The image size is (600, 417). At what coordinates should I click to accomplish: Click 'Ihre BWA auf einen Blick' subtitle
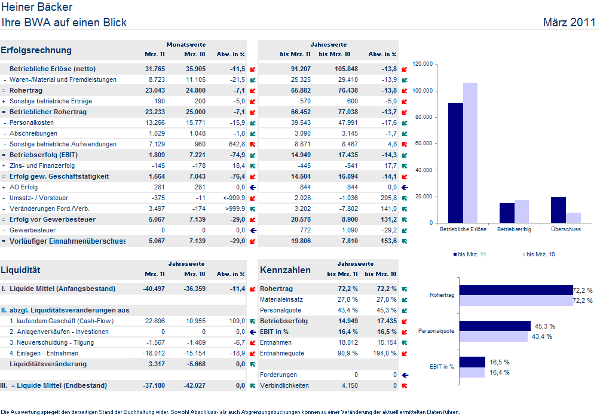64,22
